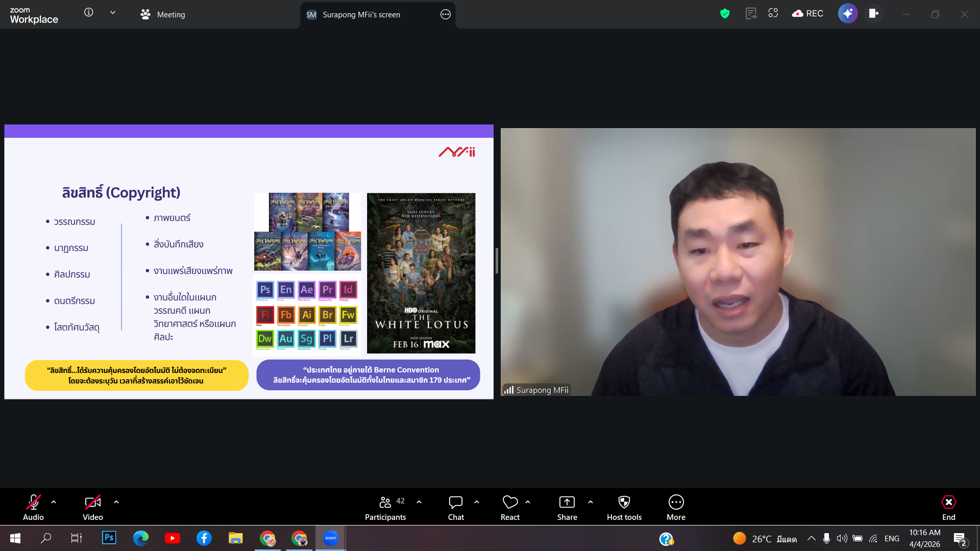The height and width of the screenshot is (551, 980).
Task: Expand video options arrow
Action: tap(116, 502)
